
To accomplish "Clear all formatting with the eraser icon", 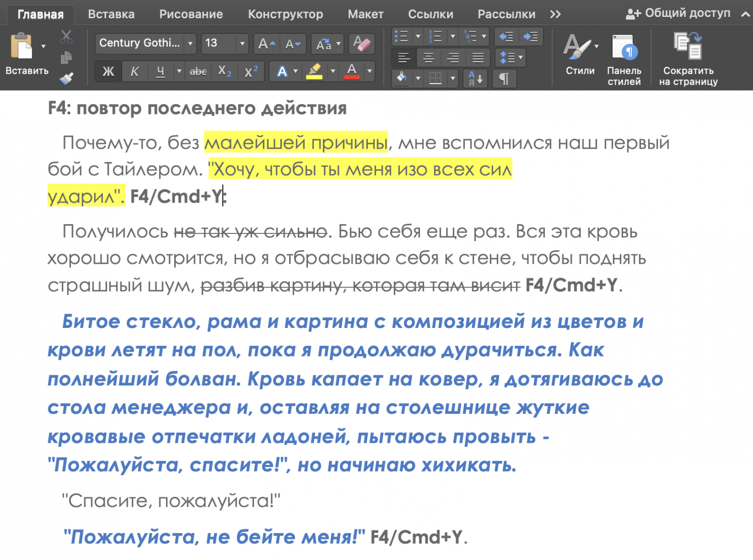I will tap(361, 43).
